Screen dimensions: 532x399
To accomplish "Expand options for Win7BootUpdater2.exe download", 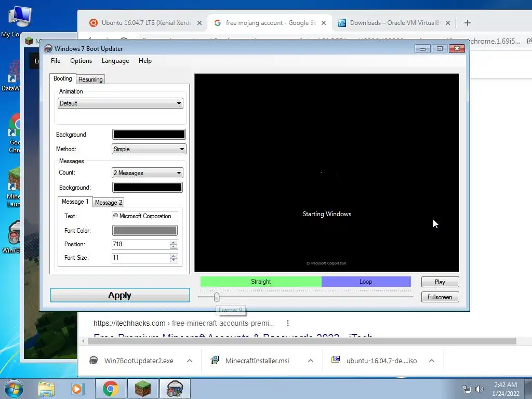I will tap(190, 361).
